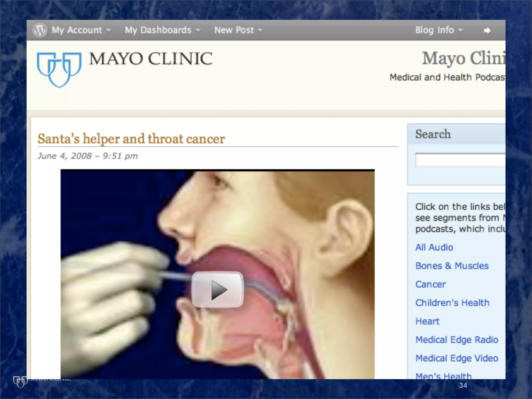This screenshot has width=532, height=399.
Task: Open the Santa's helper and throat cancer post
Action: [131, 139]
